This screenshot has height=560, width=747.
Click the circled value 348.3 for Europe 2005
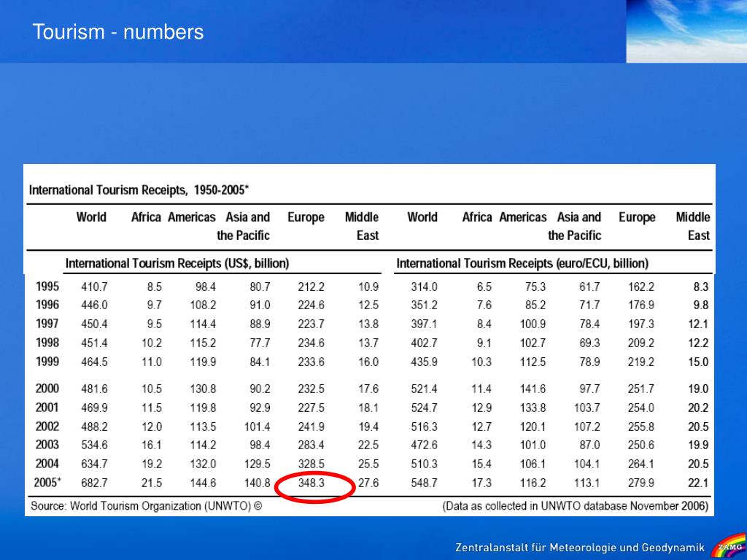click(x=311, y=483)
